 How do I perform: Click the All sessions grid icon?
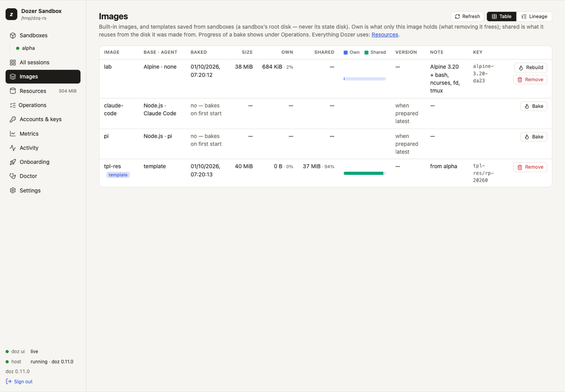[13, 62]
